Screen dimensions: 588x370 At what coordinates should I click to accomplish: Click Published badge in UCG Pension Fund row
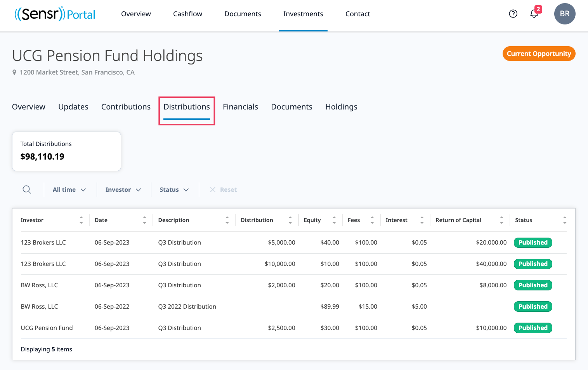pyautogui.click(x=533, y=328)
